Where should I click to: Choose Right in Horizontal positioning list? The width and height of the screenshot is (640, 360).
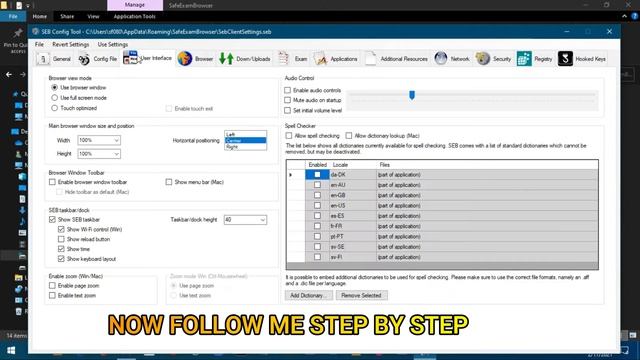(245, 147)
